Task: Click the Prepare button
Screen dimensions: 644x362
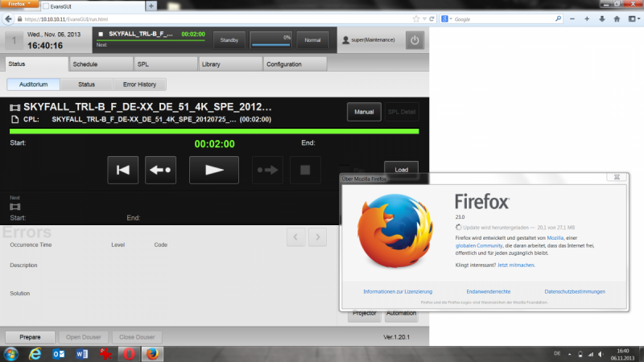Action: coord(30,337)
